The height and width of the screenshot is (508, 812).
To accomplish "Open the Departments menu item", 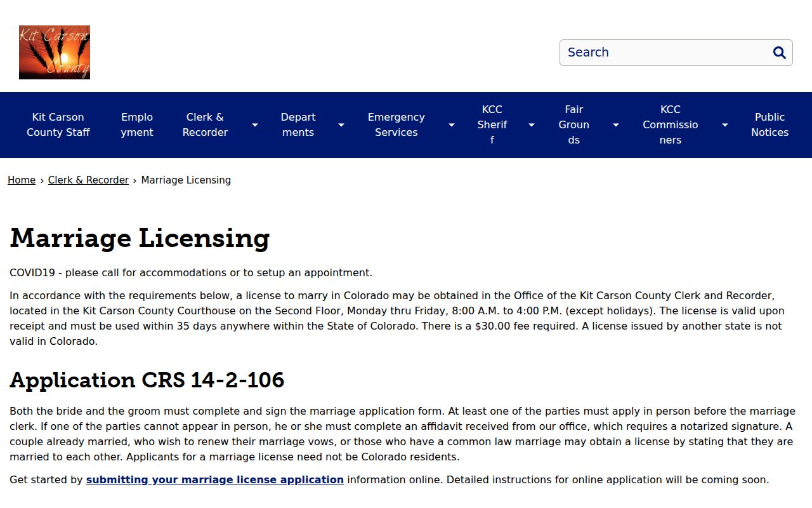I will 298,124.
